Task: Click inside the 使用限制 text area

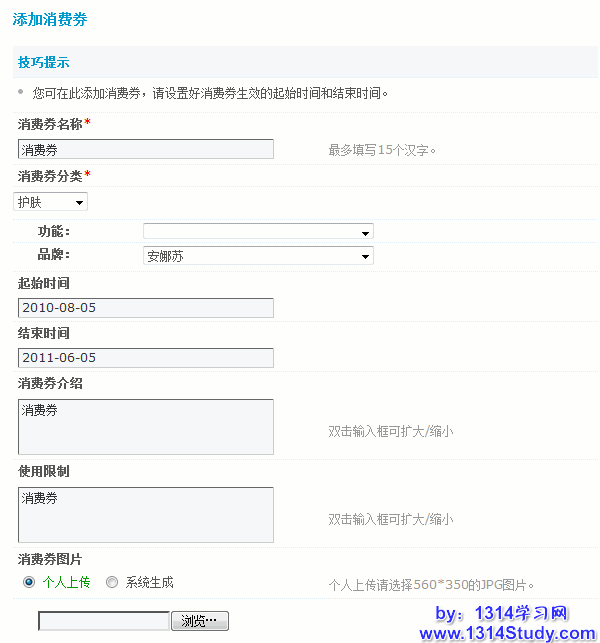Action: [x=146, y=515]
